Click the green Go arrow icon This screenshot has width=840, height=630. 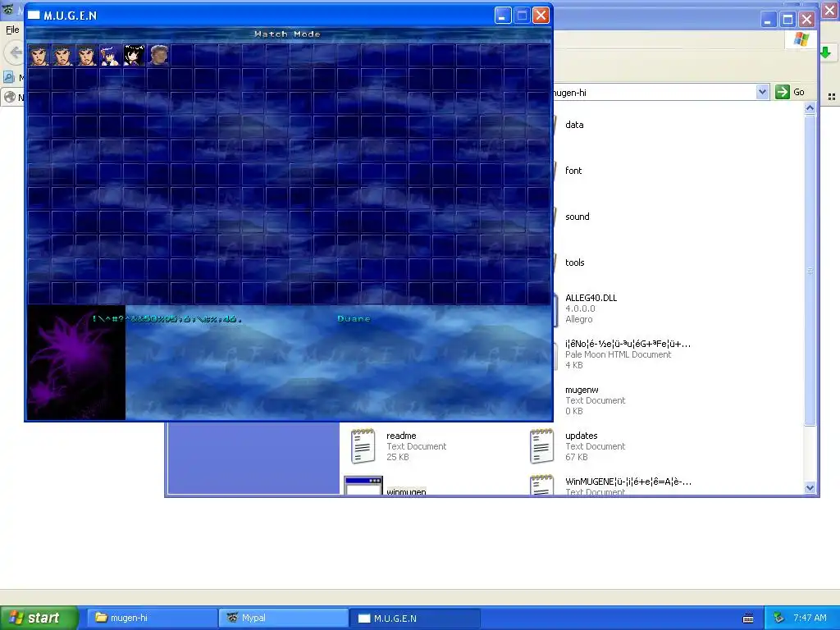pyautogui.click(x=782, y=92)
